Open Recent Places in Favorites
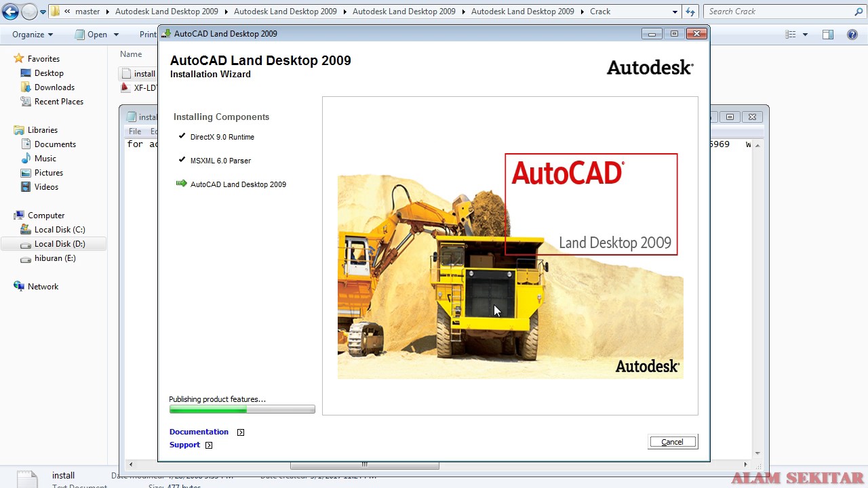 59,102
